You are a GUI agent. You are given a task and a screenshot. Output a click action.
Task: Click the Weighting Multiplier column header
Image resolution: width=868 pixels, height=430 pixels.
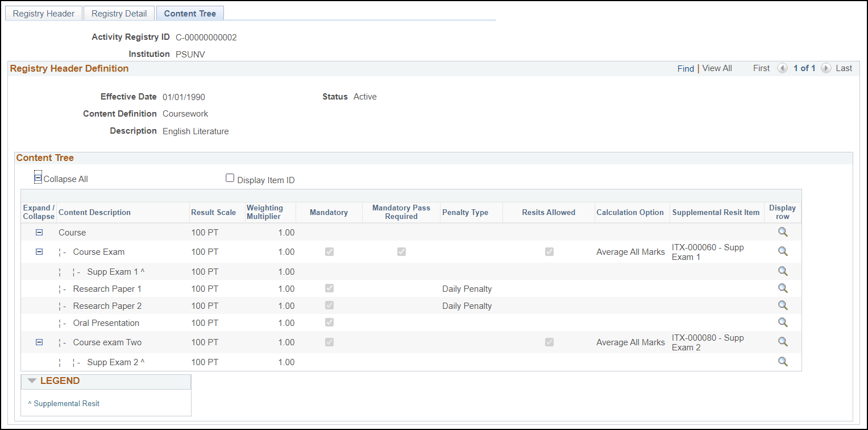(265, 212)
